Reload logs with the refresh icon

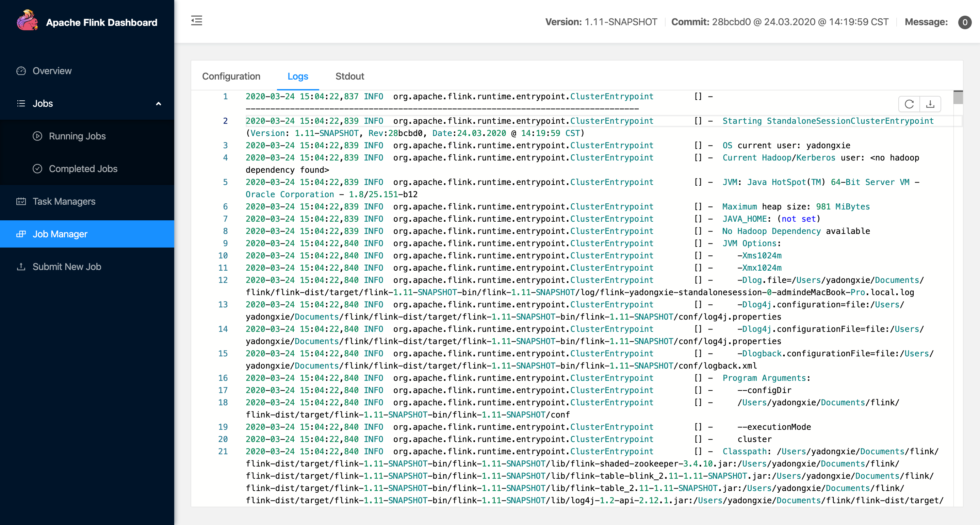point(909,104)
